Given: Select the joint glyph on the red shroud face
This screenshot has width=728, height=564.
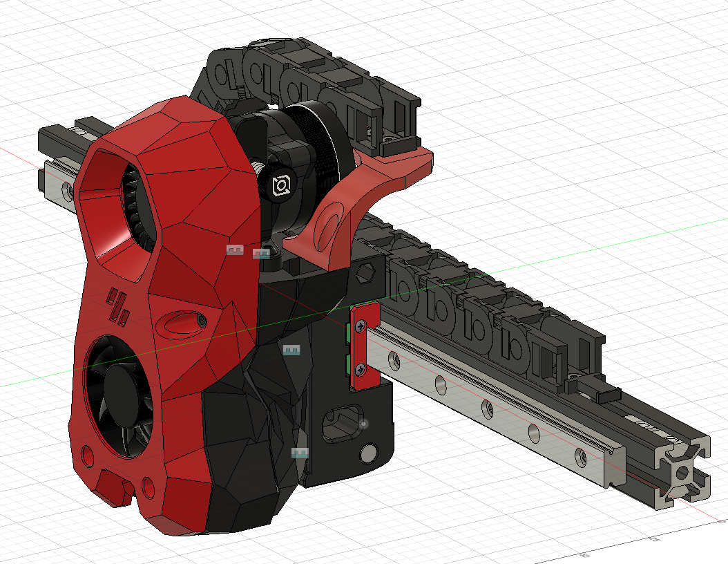Looking at the screenshot, I should [x=235, y=250].
